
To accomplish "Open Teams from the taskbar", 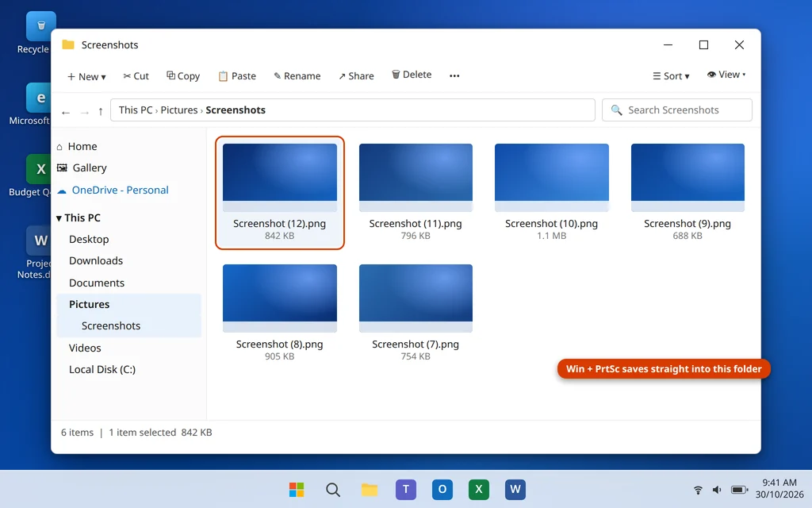I will [x=406, y=489].
